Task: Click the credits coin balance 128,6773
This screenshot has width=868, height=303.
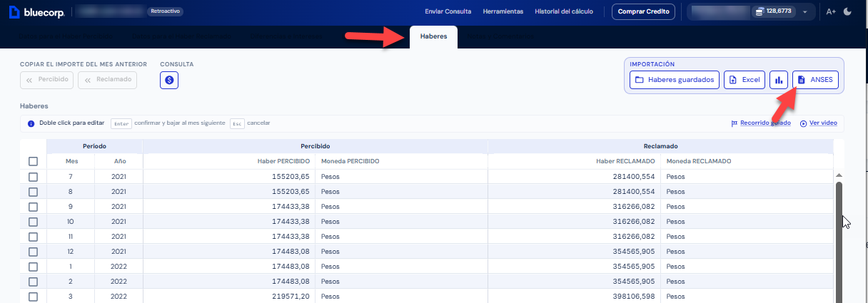Action: (774, 11)
